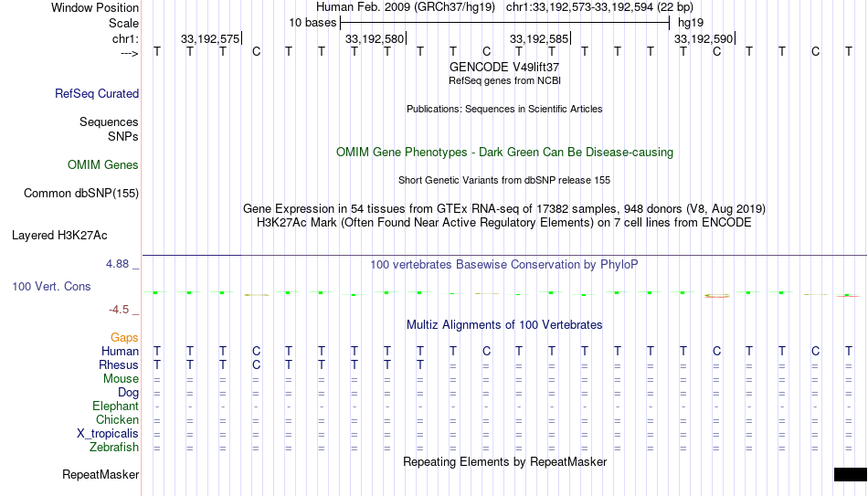Click the Chicken species label
Screen dimensions: 868x496
pyautogui.click(x=117, y=419)
